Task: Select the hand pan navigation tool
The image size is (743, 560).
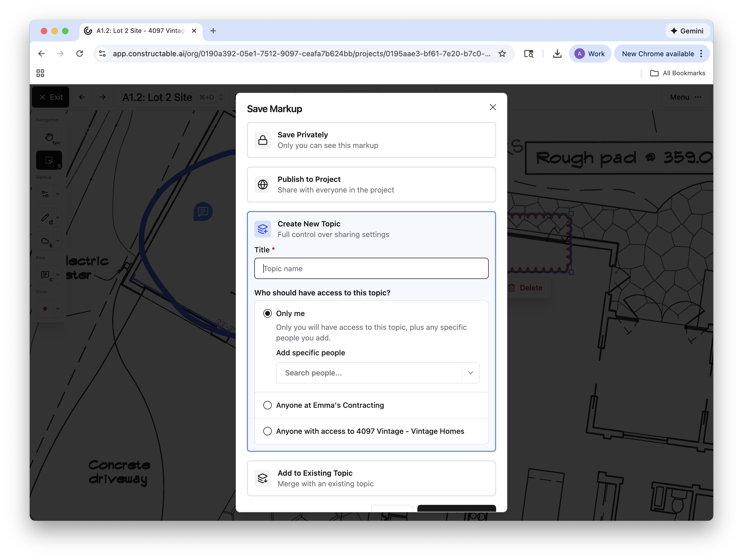Action: click(x=49, y=137)
